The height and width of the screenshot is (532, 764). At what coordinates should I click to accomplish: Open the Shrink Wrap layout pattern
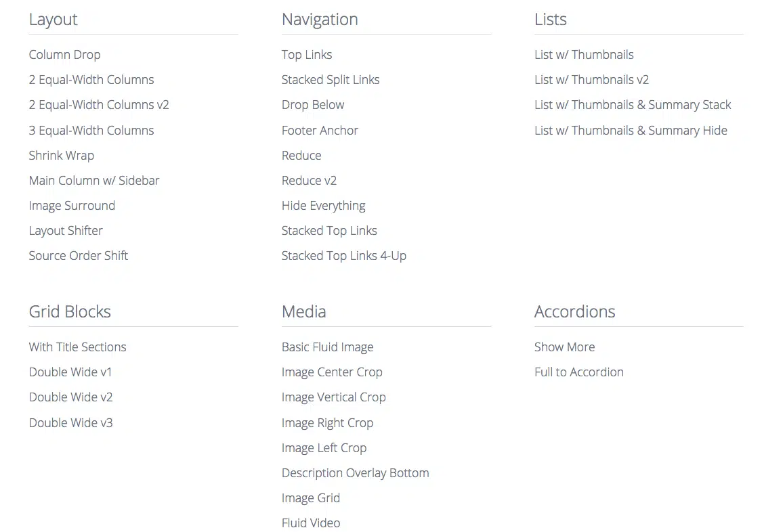[x=61, y=156]
